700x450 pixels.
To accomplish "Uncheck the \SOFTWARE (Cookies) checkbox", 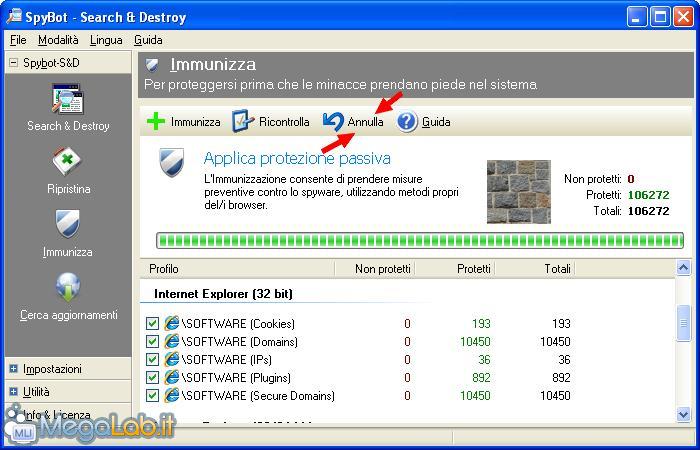I will coord(152,323).
